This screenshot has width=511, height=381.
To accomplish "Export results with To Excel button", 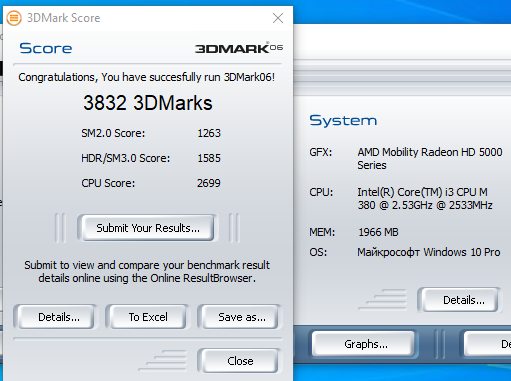I will tap(148, 317).
